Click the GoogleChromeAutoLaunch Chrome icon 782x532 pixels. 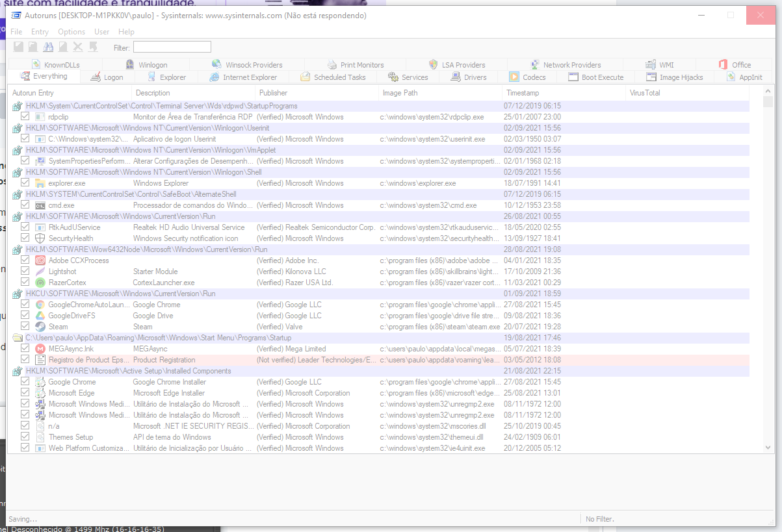tap(40, 305)
